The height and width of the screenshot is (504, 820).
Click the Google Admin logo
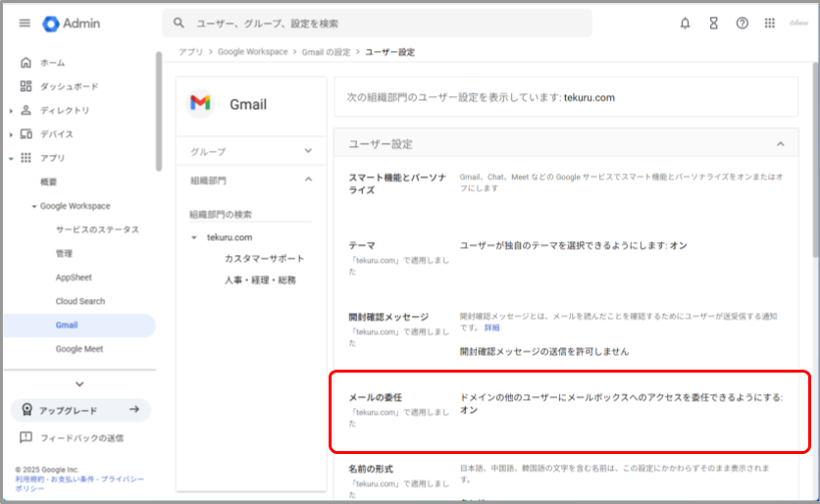[x=72, y=24]
